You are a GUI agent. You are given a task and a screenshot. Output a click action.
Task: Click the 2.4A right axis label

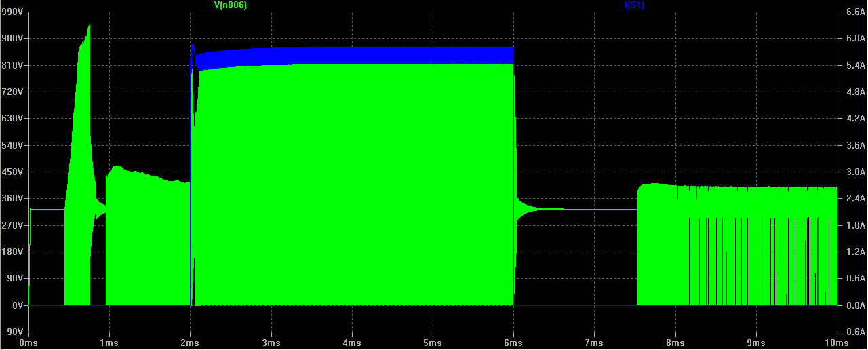click(854, 199)
